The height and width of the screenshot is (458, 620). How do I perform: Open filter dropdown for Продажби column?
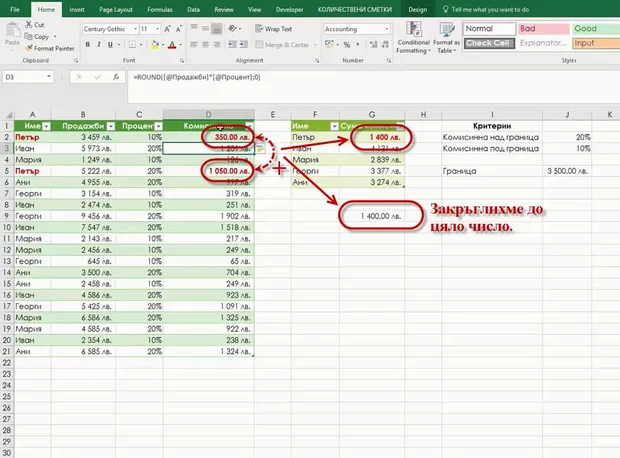click(111, 126)
